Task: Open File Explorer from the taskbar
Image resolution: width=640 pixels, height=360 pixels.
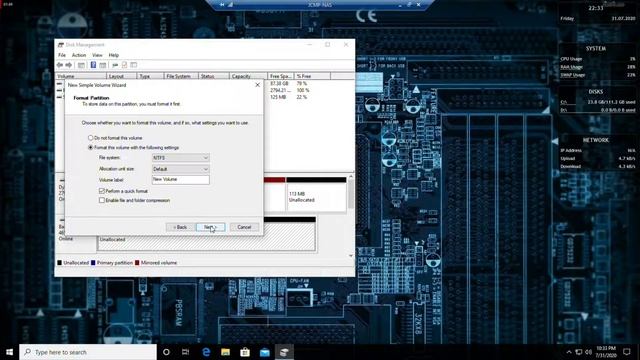Action: pos(225,352)
